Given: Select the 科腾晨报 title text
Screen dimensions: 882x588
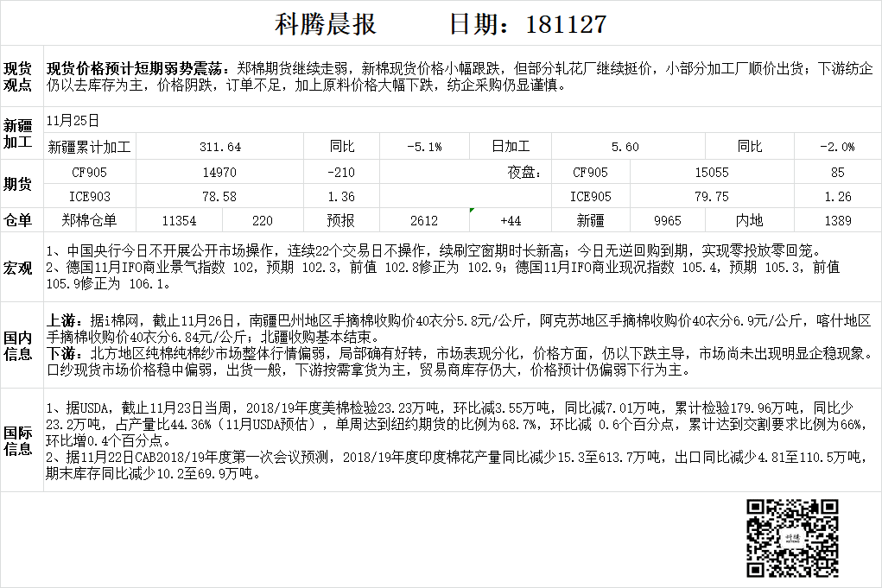Looking at the screenshot, I should 326,24.
